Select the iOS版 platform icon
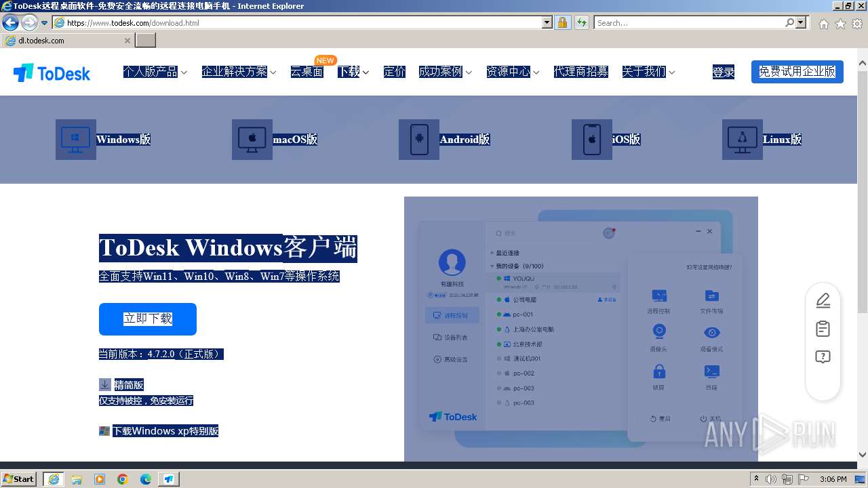 (592, 140)
